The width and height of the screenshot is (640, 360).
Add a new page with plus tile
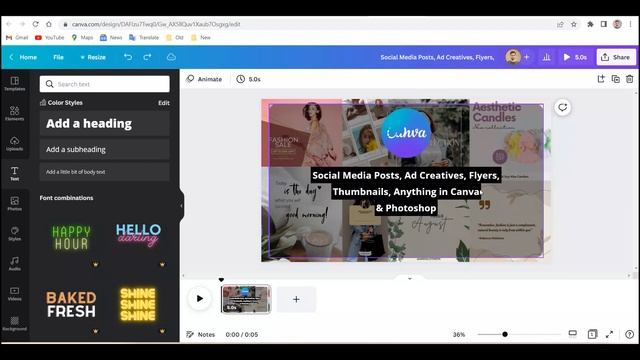(x=296, y=300)
